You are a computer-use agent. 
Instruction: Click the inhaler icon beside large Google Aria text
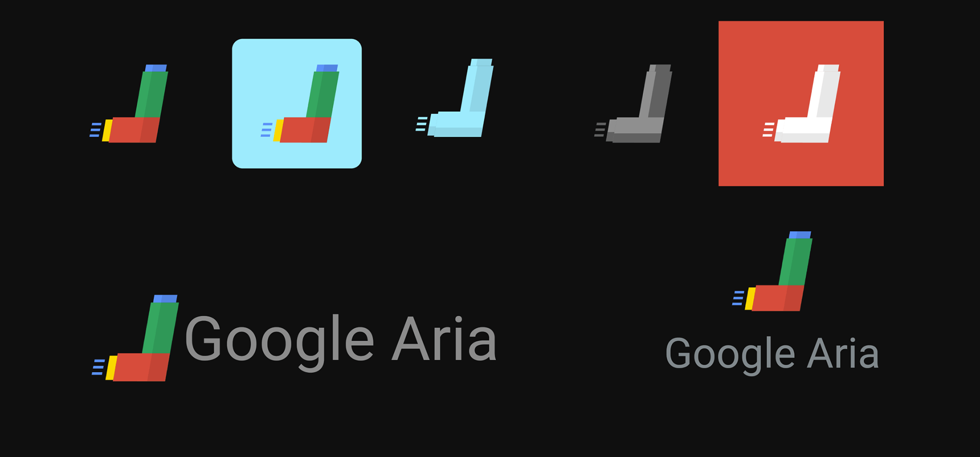(135, 338)
